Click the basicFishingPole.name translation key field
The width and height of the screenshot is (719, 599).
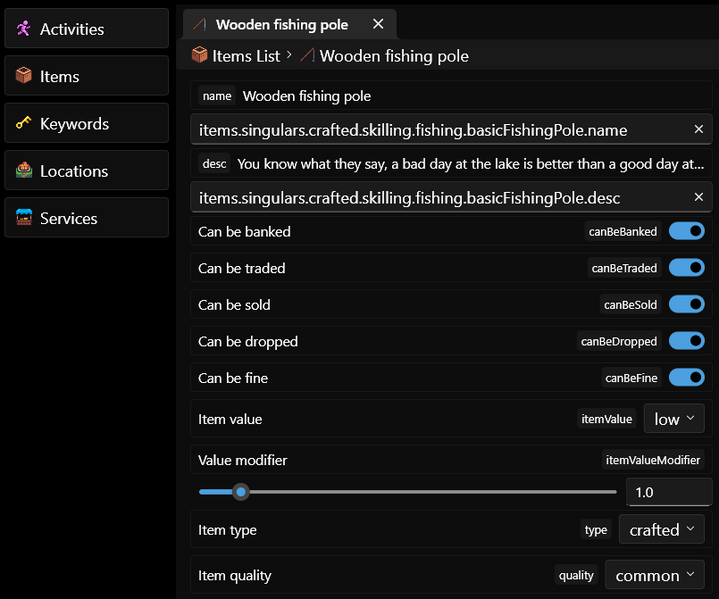click(451, 130)
